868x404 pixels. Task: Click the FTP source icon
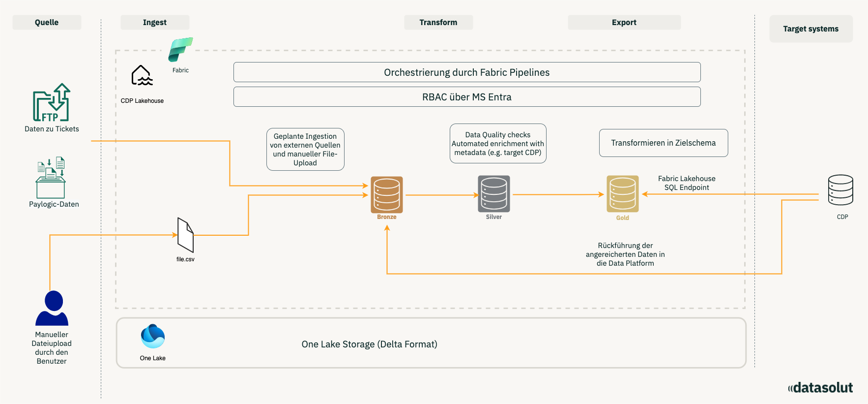(x=52, y=103)
